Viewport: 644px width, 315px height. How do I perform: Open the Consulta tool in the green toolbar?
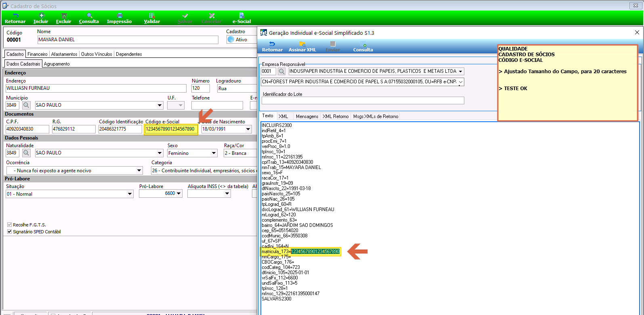point(89,18)
